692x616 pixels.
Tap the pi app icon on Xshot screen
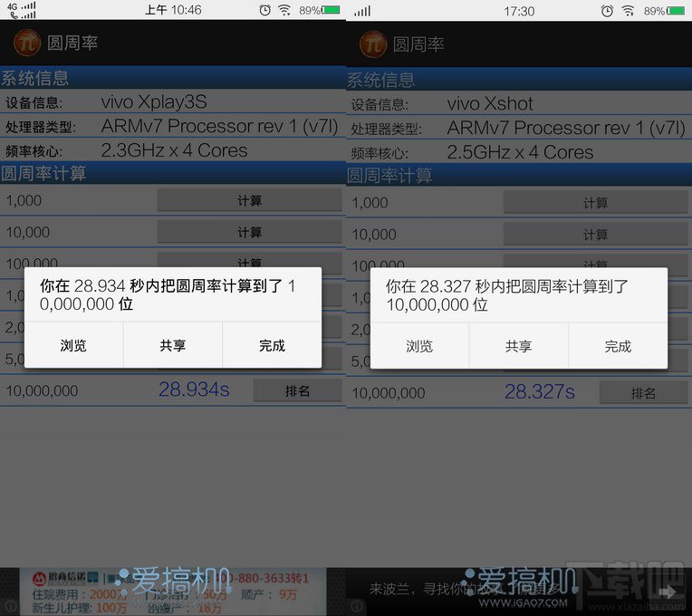click(x=373, y=44)
